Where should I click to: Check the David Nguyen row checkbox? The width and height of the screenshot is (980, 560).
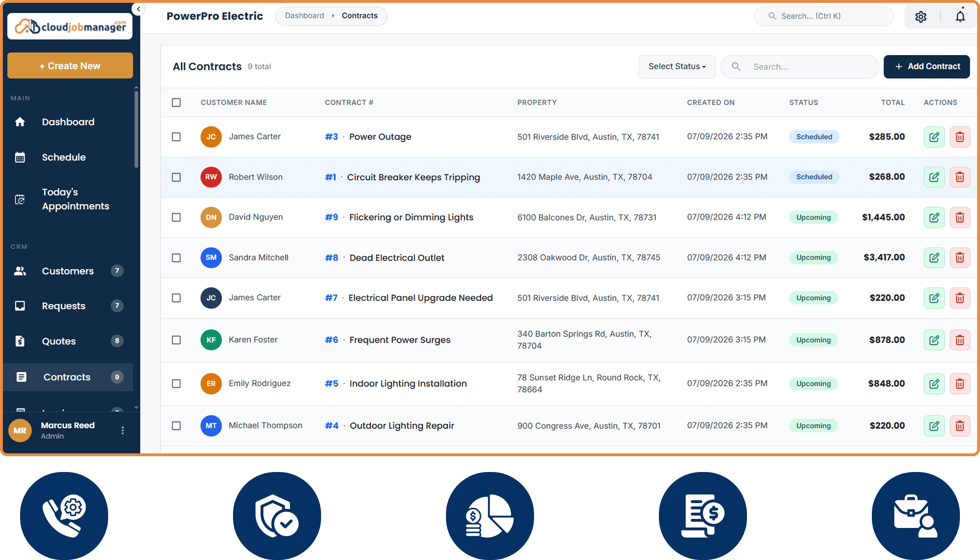click(176, 218)
